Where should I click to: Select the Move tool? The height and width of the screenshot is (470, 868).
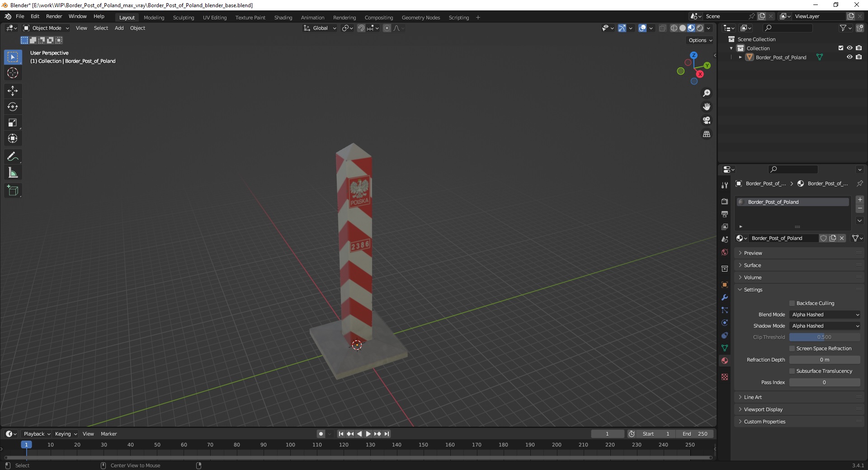13,91
